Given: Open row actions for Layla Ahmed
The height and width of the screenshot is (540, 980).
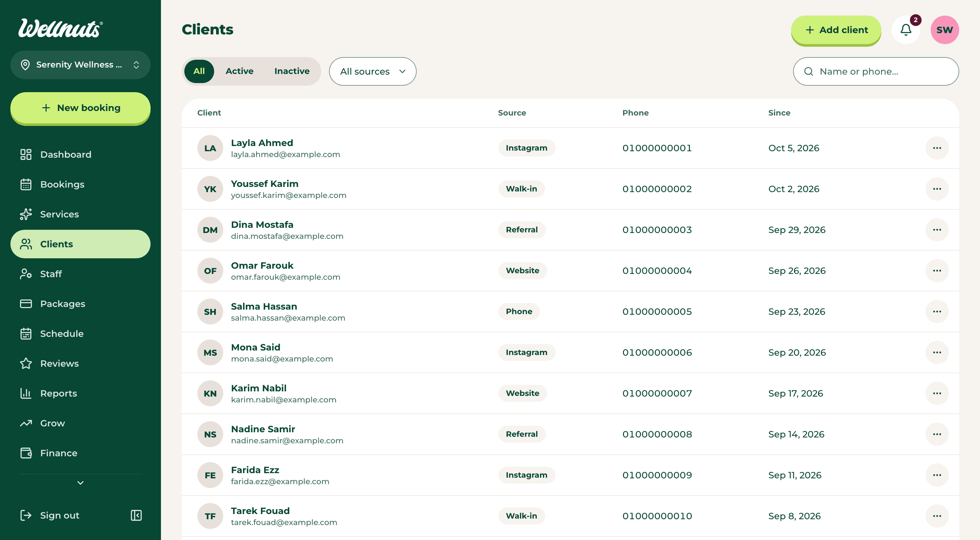Looking at the screenshot, I should (x=937, y=148).
